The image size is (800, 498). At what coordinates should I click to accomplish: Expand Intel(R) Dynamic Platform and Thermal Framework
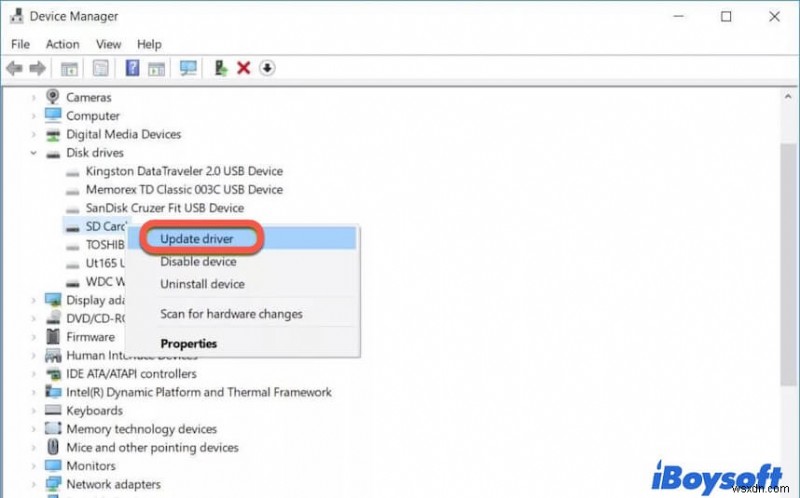tap(34, 392)
